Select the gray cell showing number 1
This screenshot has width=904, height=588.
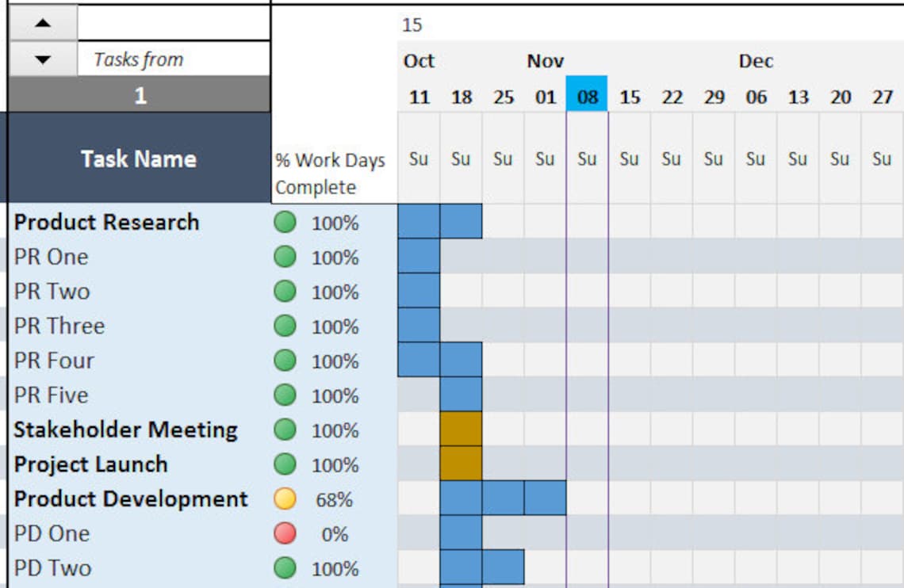coord(139,94)
